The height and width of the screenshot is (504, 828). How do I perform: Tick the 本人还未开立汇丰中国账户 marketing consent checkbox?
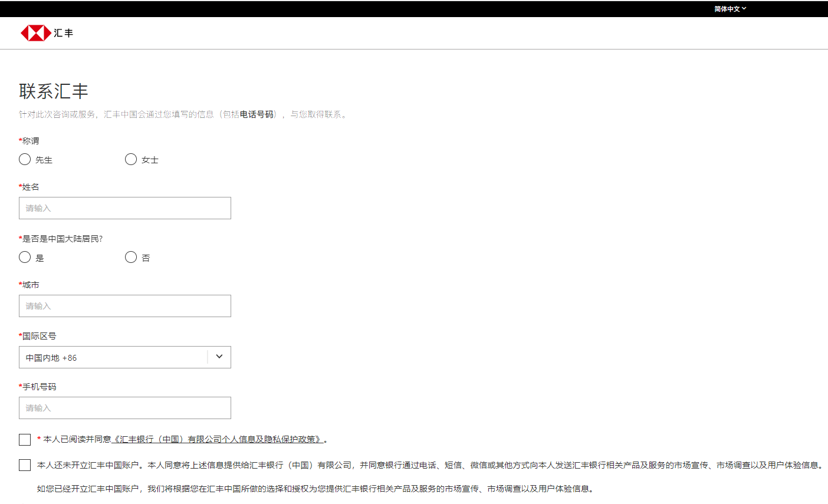(x=25, y=465)
